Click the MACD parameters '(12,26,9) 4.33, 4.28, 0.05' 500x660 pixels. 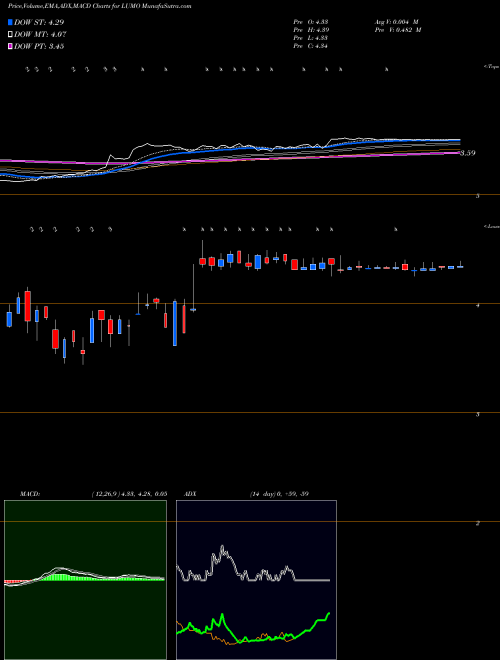tap(129, 494)
